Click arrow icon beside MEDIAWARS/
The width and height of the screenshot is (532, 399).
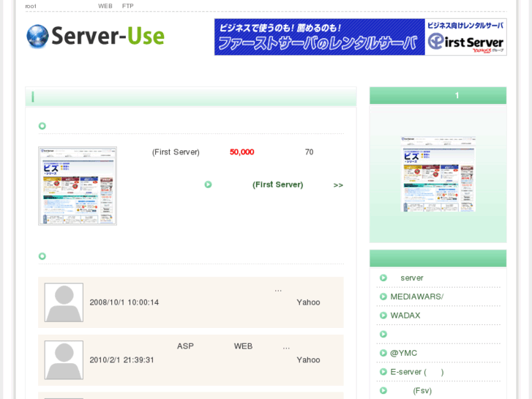pyautogui.click(x=383, y=297)
